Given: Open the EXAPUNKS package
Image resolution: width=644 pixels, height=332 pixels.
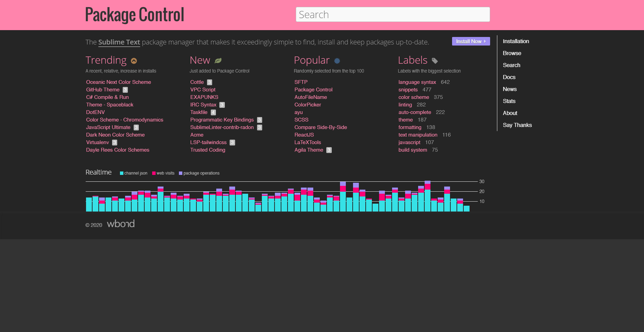Looking at the screenshot, I should pyautogui.click(x=204, y=97).
